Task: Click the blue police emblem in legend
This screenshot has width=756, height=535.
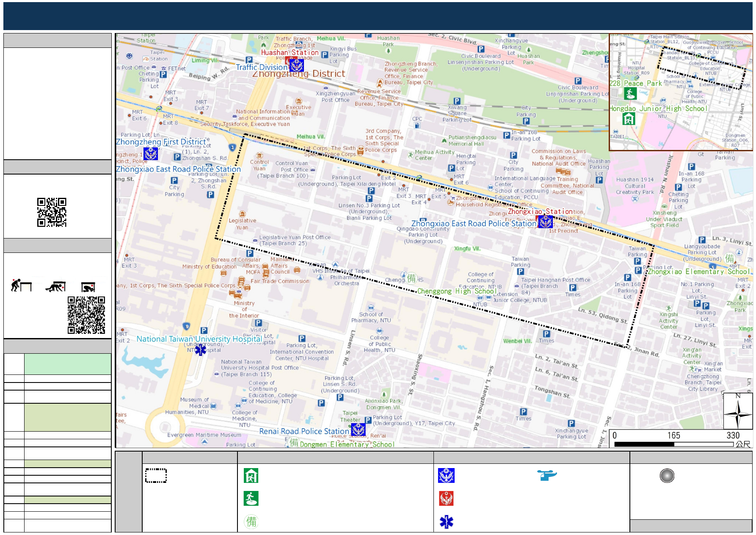Action: point(446,476)
